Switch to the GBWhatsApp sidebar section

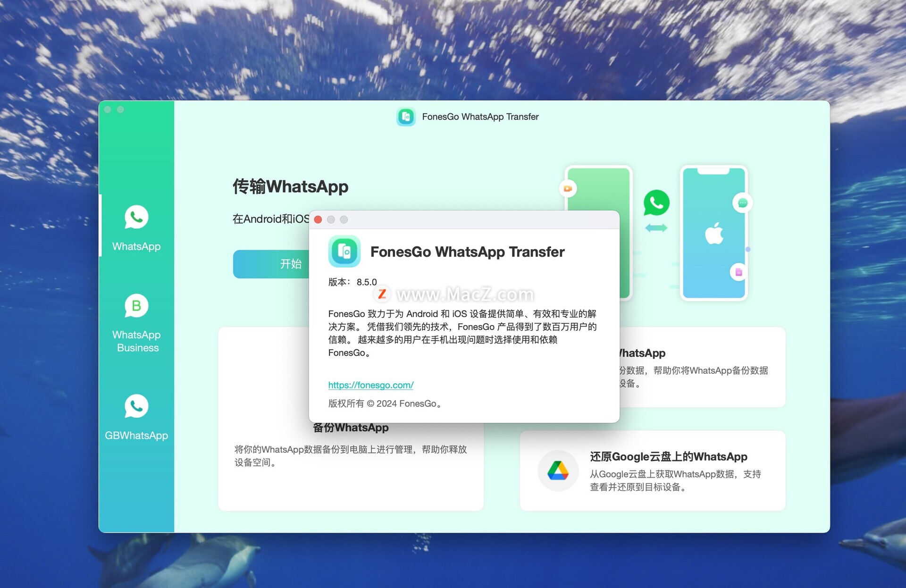[136, 417]
